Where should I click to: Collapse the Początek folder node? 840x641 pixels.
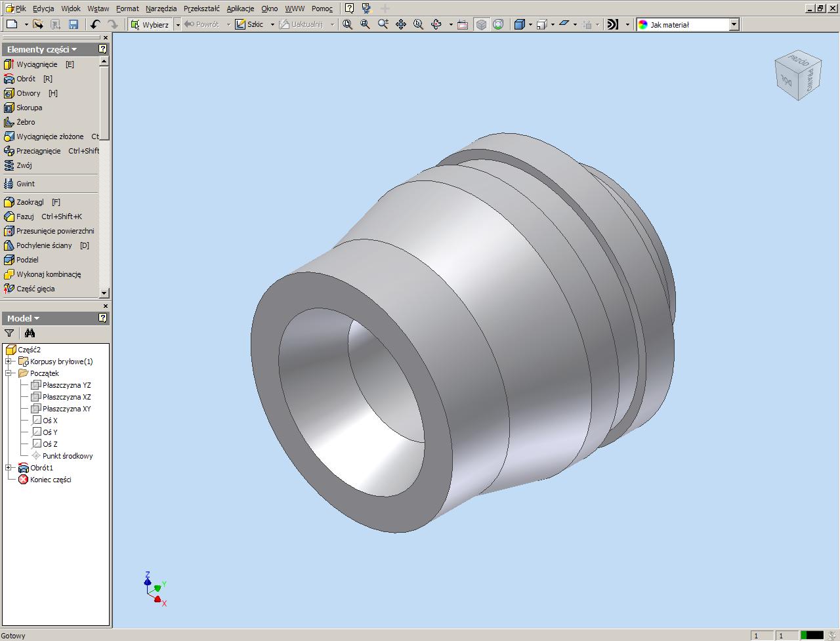point(8,373)
